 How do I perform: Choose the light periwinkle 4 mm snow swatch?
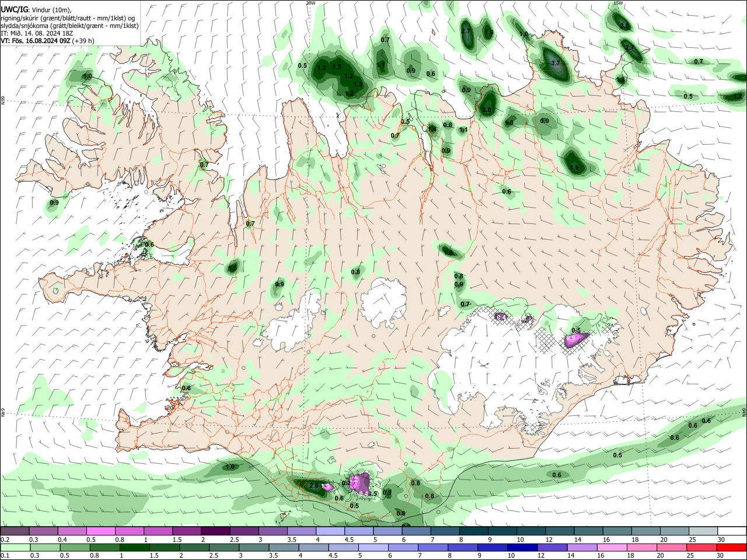tap(330, 531)
